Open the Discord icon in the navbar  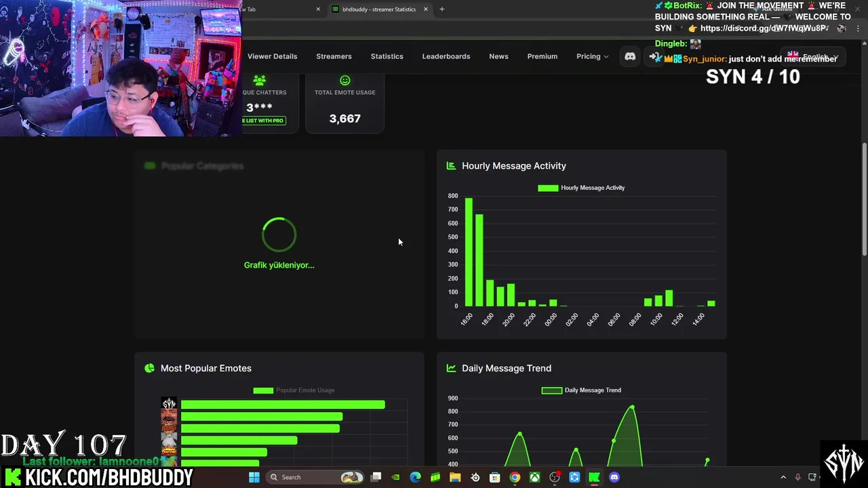[x=630, y=56]
